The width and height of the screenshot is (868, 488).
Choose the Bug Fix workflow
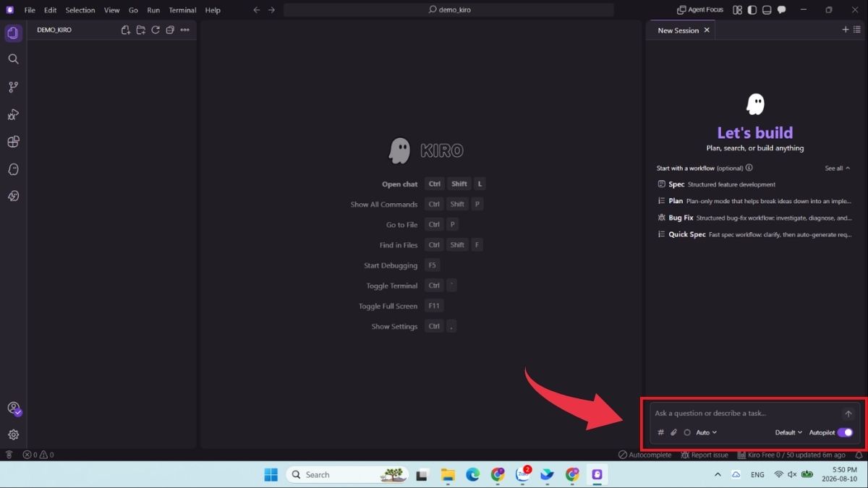pyautogui.click(x=754, y=218)
